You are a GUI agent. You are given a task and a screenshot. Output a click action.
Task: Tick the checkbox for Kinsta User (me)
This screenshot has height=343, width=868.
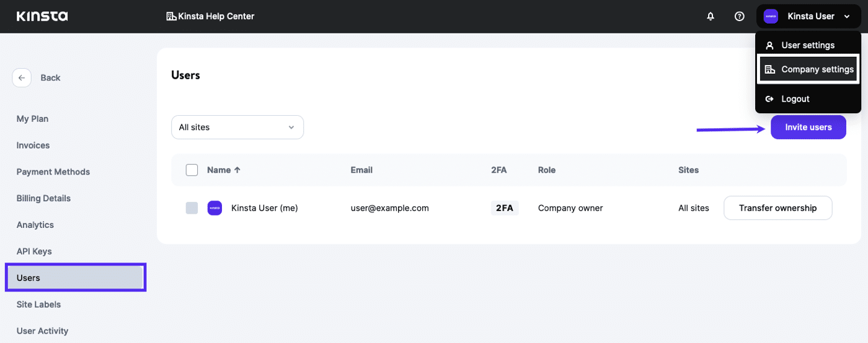coord(192,208)
